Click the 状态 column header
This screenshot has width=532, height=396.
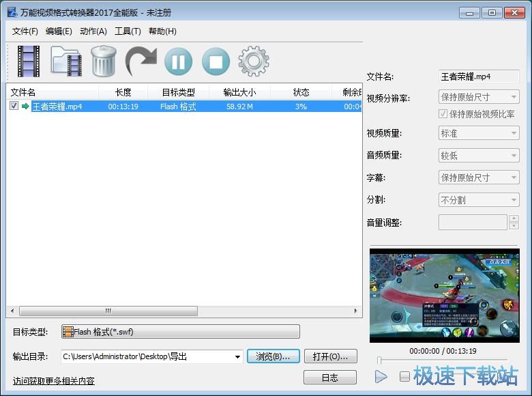[301, 92]
